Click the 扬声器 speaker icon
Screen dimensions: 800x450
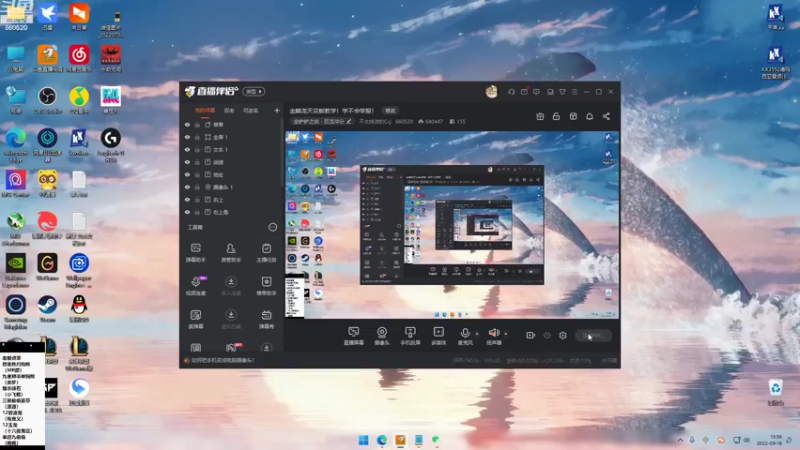(x=493, y=333)
